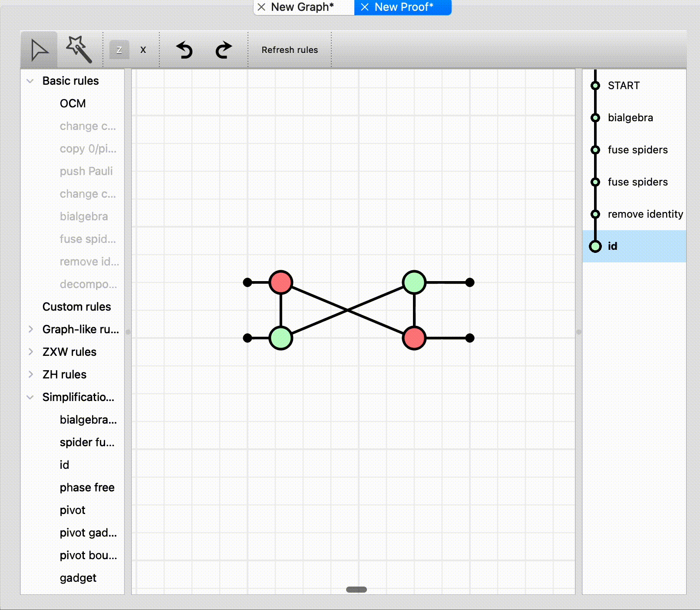The image size is (700, 610).
Task: Close the New Graph tab
Action: [x=261, y=7]
